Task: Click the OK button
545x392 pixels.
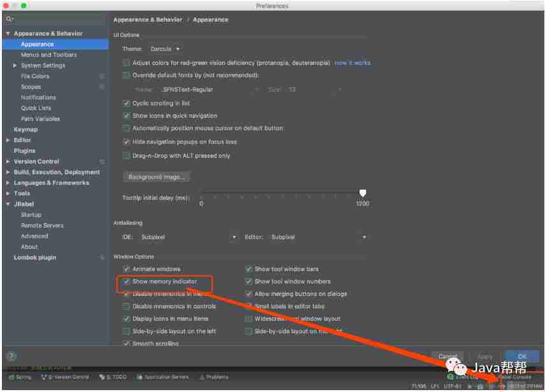Action: 521,356
